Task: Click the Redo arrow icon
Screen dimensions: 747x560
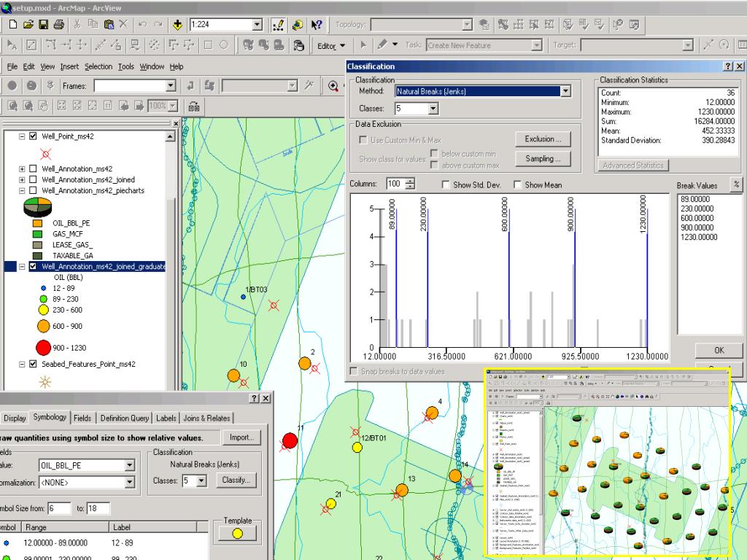Action: coord(158,24)
